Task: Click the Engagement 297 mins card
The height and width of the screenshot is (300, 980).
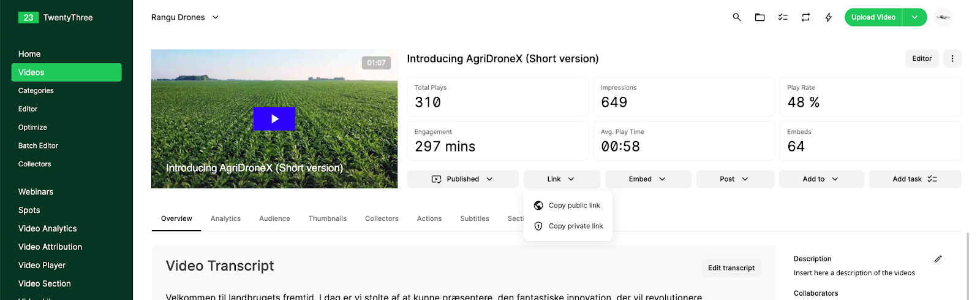Action: [x=498, y=141]
